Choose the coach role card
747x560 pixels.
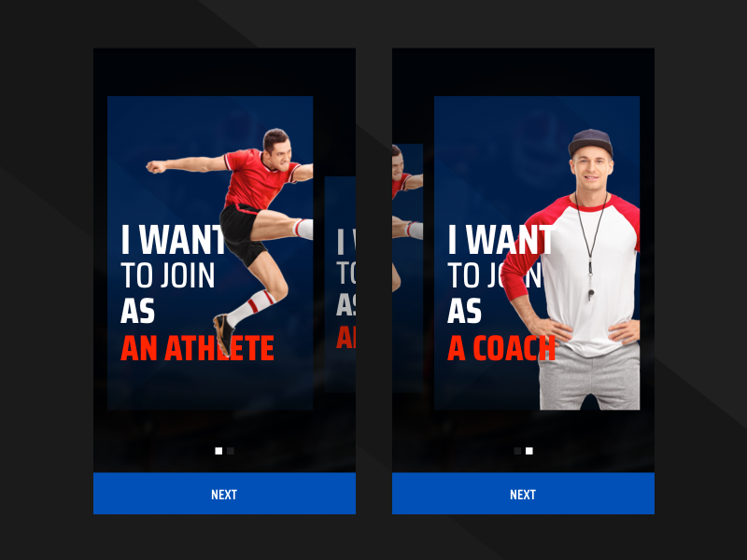point(537,253)
